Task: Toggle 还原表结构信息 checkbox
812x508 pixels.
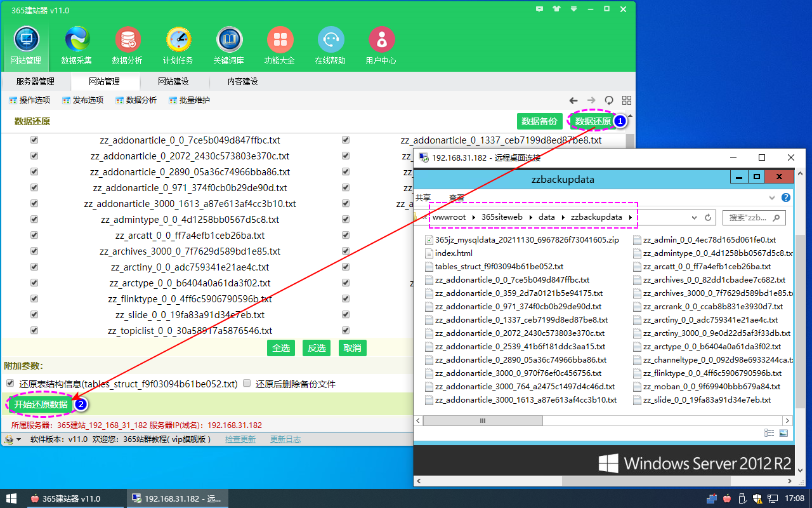Action: tap(10, 384)
